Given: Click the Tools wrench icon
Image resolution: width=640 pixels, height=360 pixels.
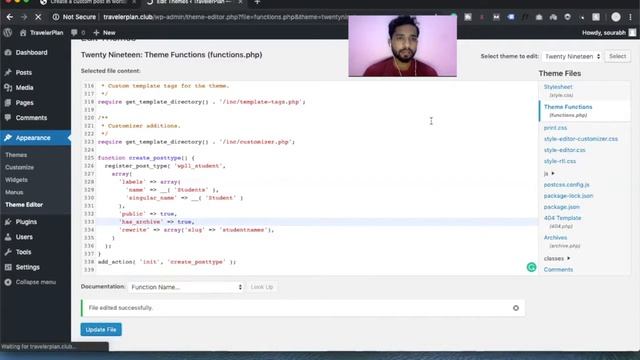Looking at the screenshot, I should click(x=8, y=252).
